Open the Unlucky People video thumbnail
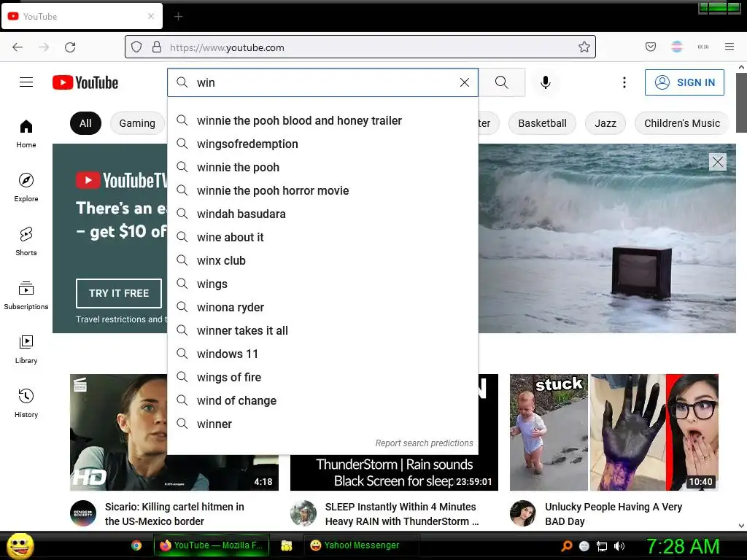Image resolution: width=747 pixels, height=560 pixels. point(614,432)
